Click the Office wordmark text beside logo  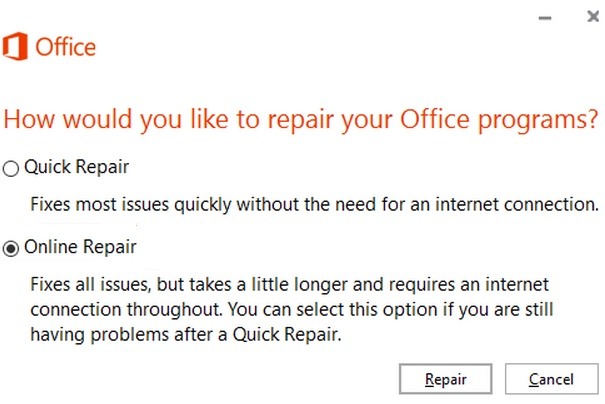[66, 47]
